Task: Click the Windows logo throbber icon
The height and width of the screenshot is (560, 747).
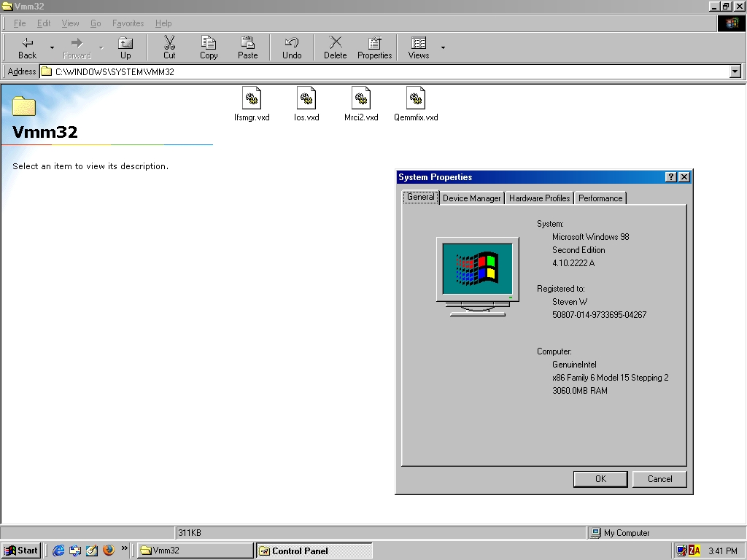Action: (x=731, y=23)
